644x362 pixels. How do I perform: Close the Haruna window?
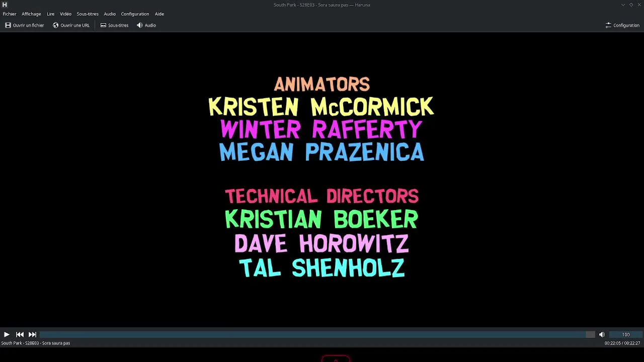(639, 5)
